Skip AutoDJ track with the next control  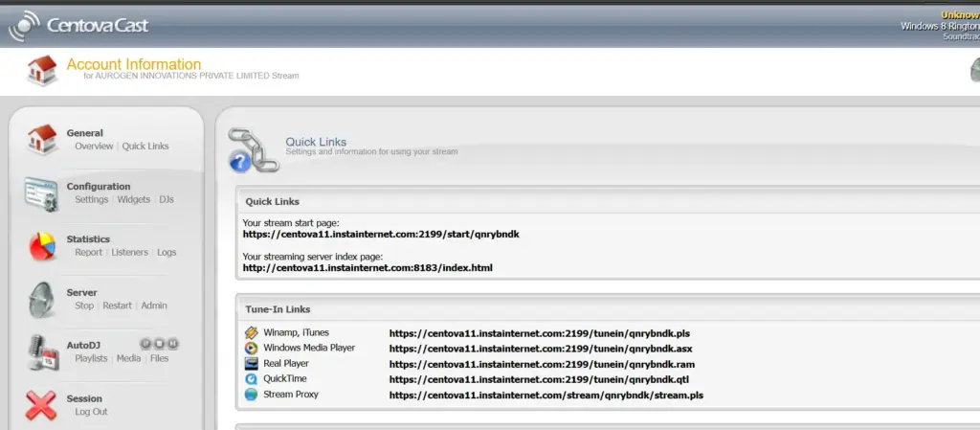point(173,343)
